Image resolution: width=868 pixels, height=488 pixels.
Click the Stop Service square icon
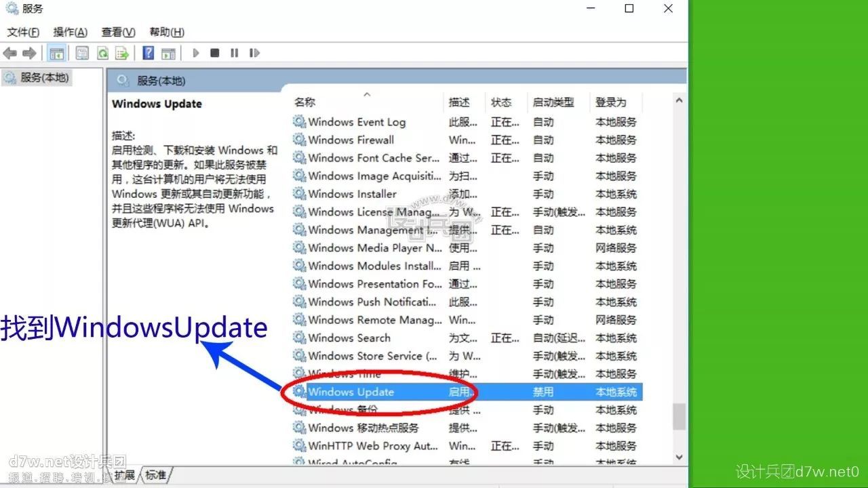tap(215, 53)
